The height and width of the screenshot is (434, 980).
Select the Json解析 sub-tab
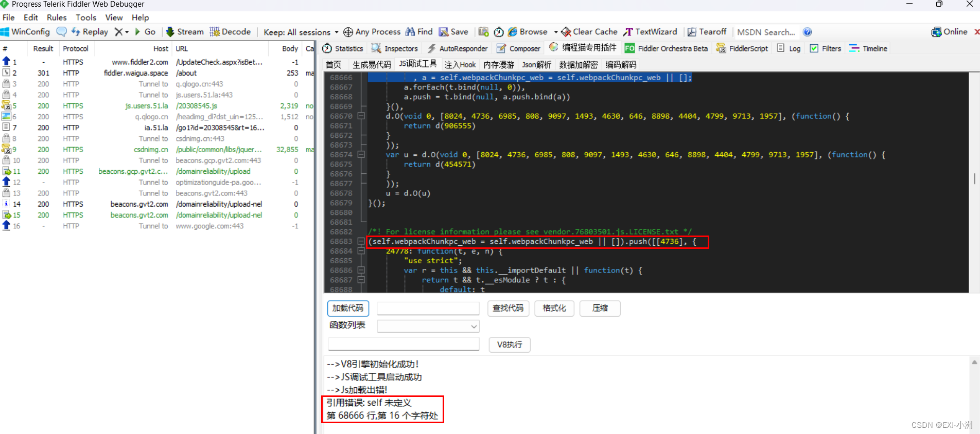[537, 65]
